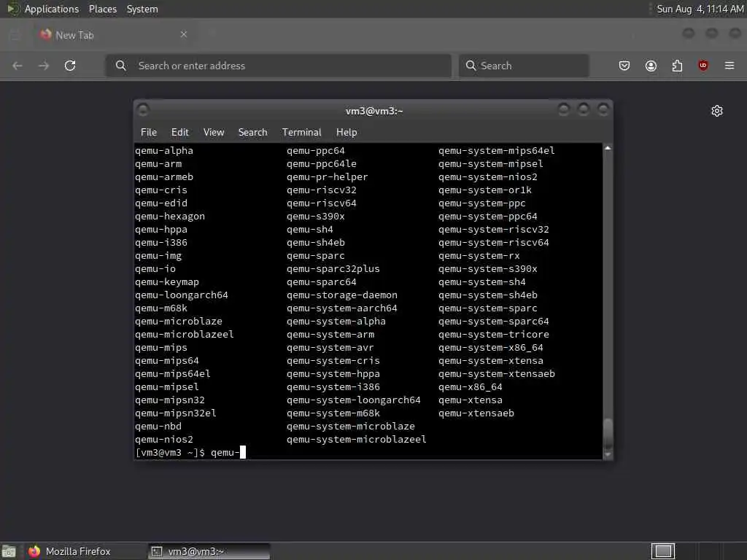747x560 pixels.
Task: Open the uBlock Origin icon
Action: pyautogui.click(x=703, y=66)
